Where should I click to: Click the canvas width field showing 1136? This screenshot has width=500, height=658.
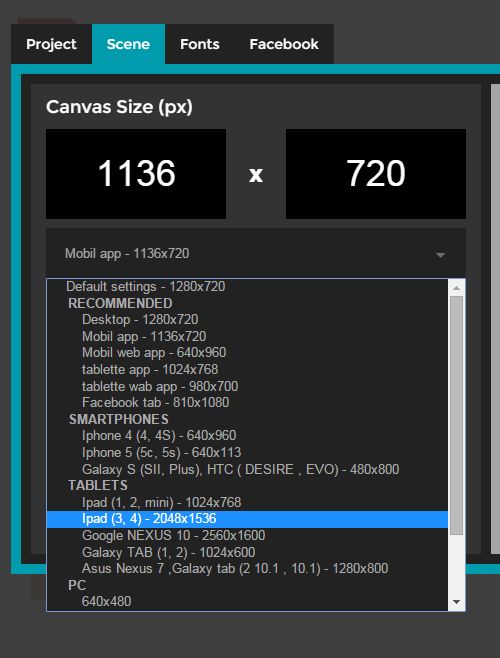coord(136,174)
